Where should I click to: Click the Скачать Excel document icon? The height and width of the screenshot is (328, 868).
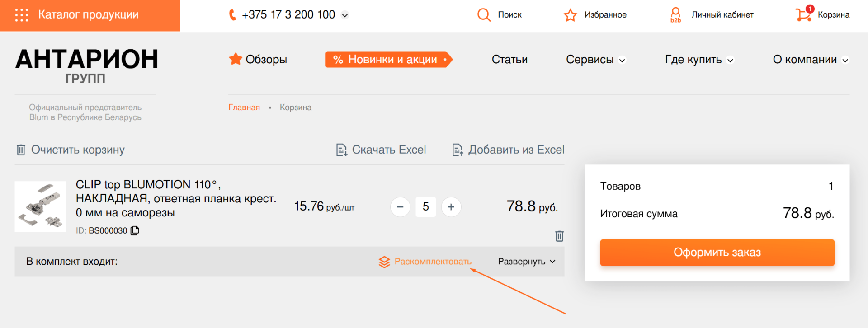coord(342,150)
